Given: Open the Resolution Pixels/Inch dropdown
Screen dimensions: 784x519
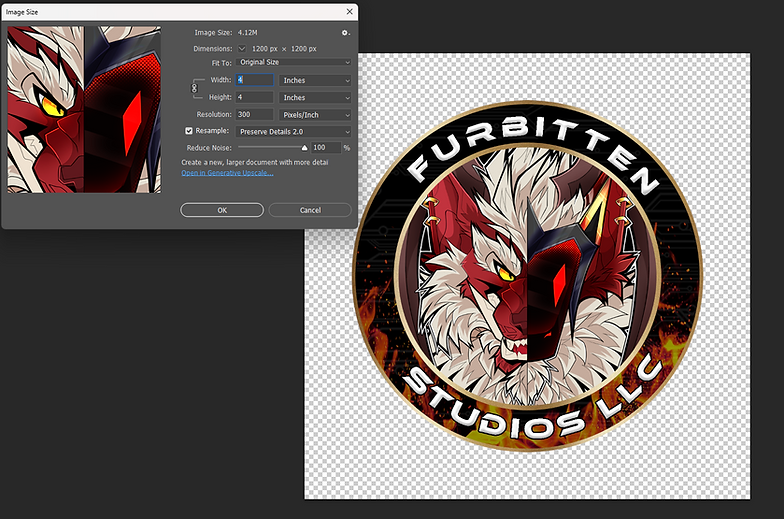Looking at the screenshot, I should [315, 115].
